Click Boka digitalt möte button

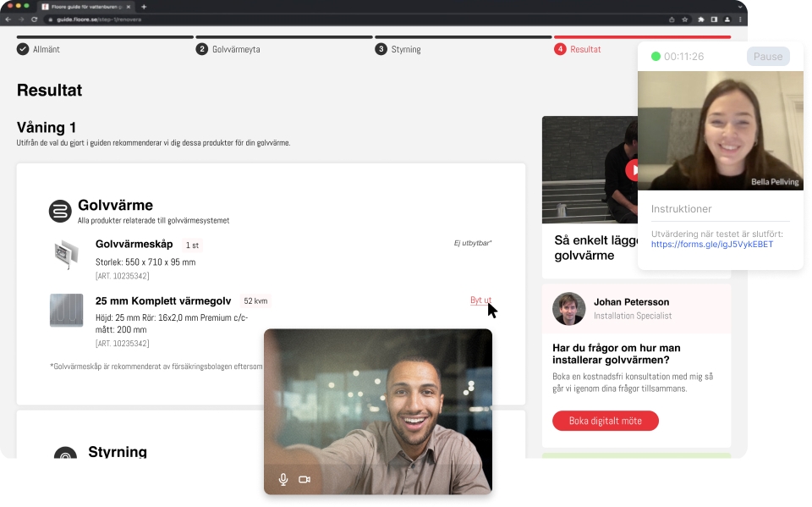coord(606,421)
